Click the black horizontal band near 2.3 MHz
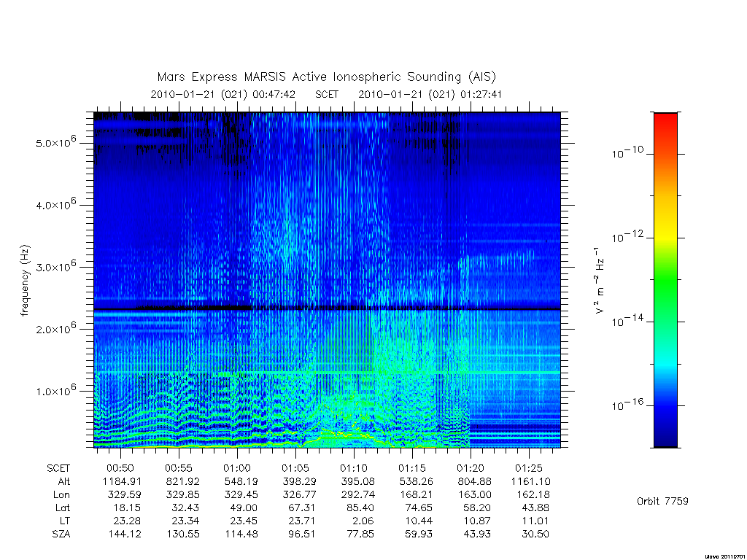 point(327,308)
